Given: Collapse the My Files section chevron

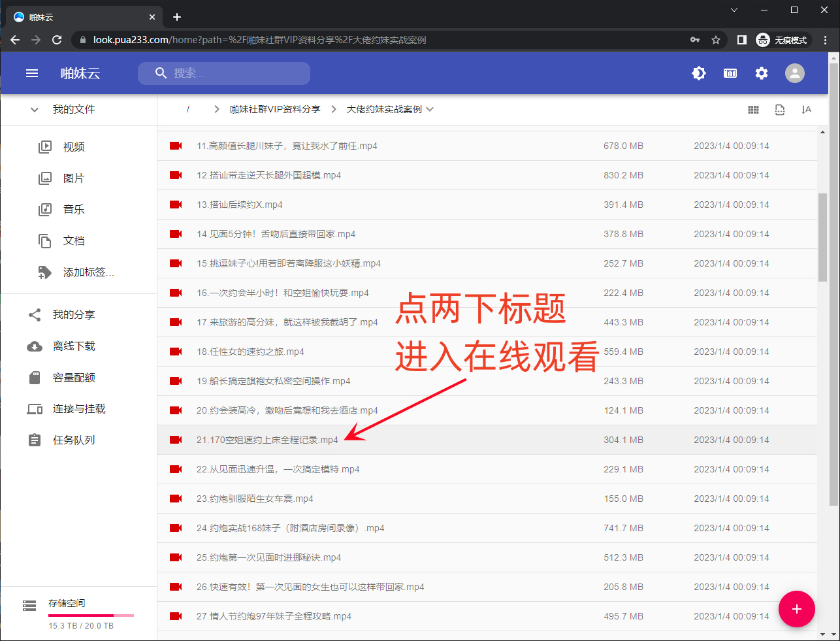Looking at the screenshot, I should tap(35, 110).
